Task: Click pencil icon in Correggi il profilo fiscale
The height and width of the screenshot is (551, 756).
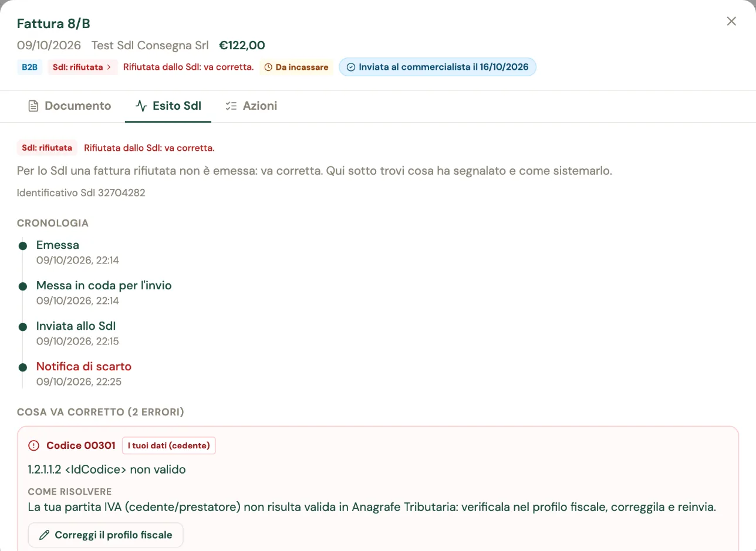Action: coord(44,535)
